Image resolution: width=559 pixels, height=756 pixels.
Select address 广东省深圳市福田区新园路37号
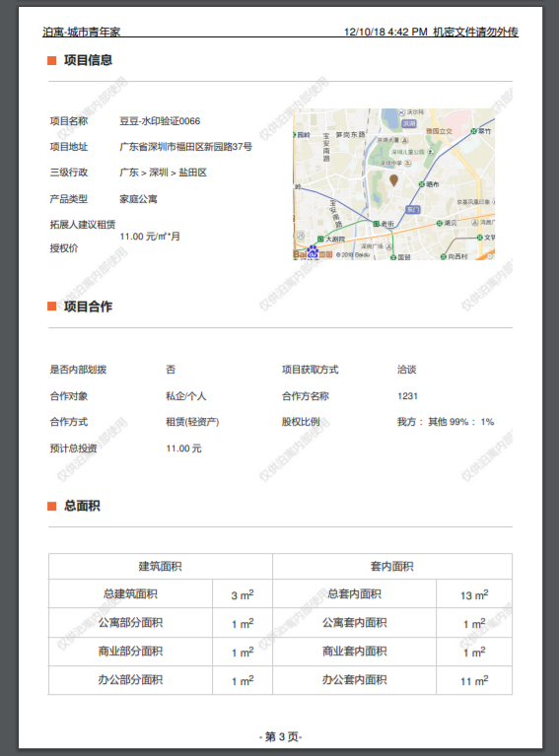pyautogui.click(x=185, y=147)
